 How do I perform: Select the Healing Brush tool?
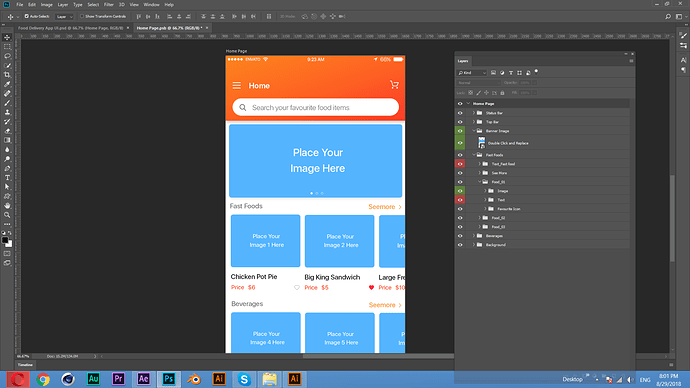pyautogui.click(x=7, y=94)
